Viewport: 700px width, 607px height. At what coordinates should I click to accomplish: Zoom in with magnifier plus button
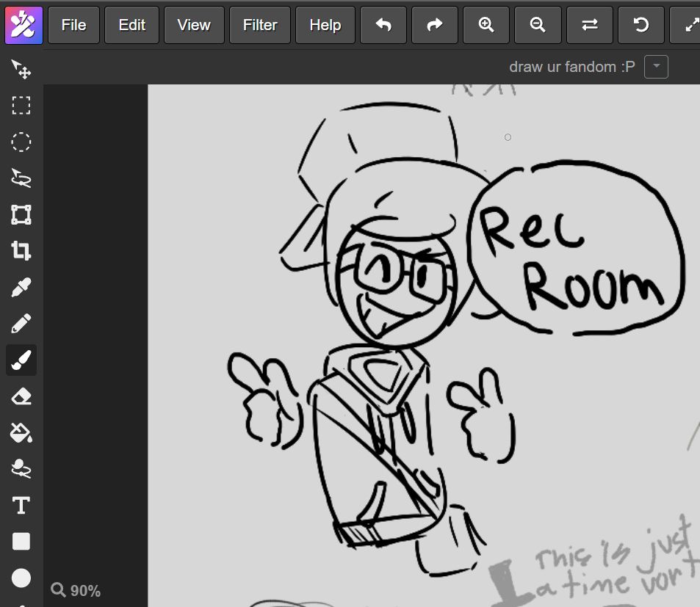[x=486, y=25]
